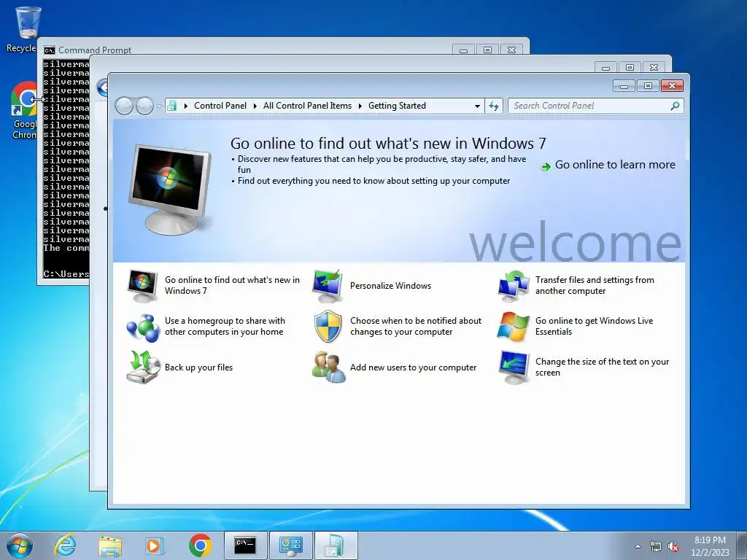Image resolution: width=747 pixels, height=560 pixels.
Task: Open Go online to get Windows Live Essentials
Action: [x=594, y=326]
